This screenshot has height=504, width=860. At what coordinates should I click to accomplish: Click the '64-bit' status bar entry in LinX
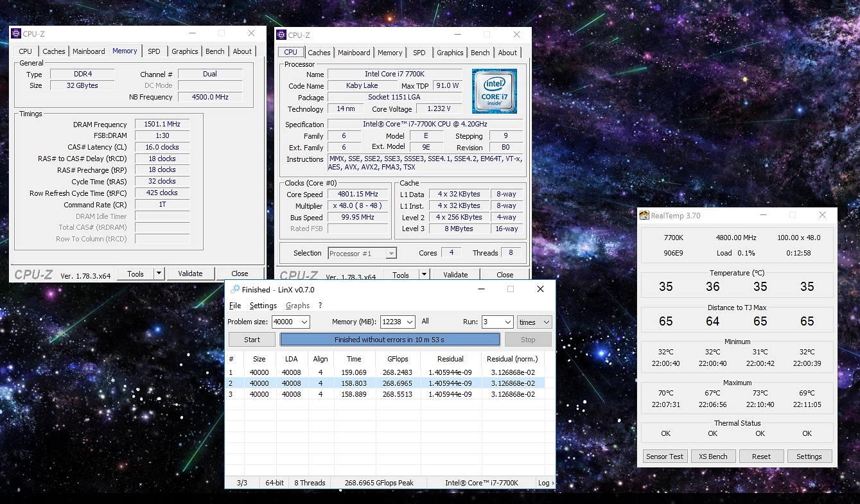(x=275, y=483)
